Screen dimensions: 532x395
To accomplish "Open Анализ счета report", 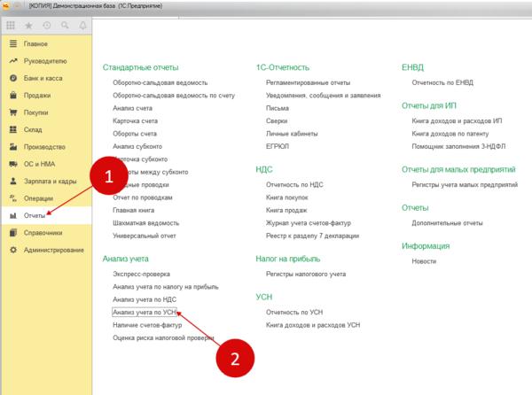I will pos(132,108).
